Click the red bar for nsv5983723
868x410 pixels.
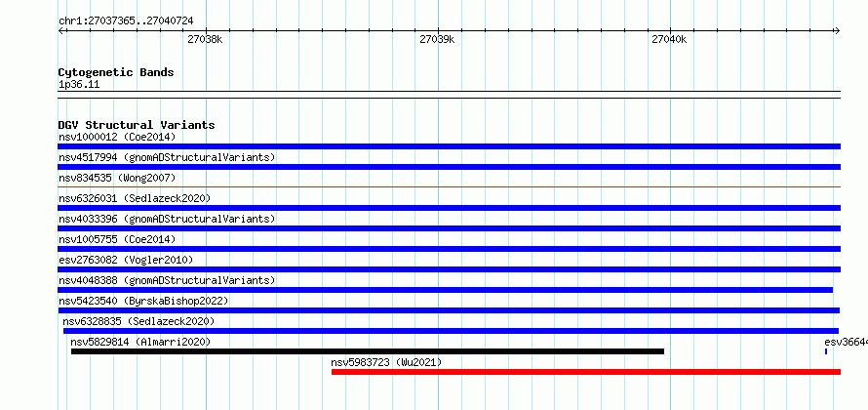pos(586,372)
